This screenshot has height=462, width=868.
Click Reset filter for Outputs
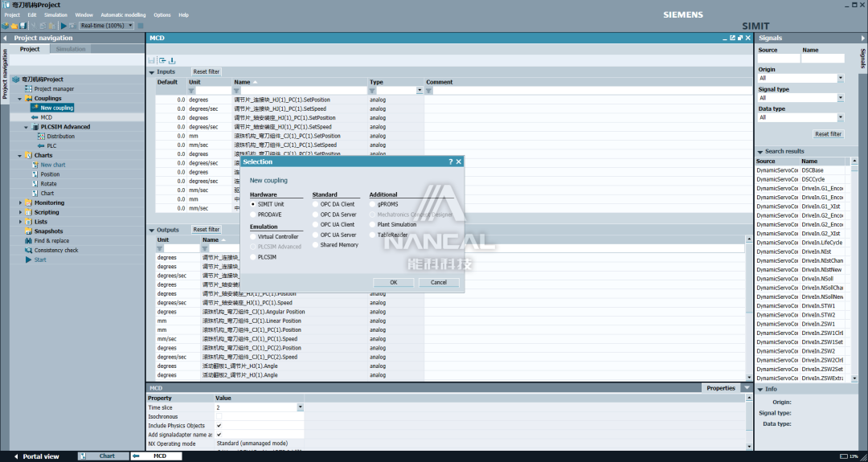pos(206,230)
